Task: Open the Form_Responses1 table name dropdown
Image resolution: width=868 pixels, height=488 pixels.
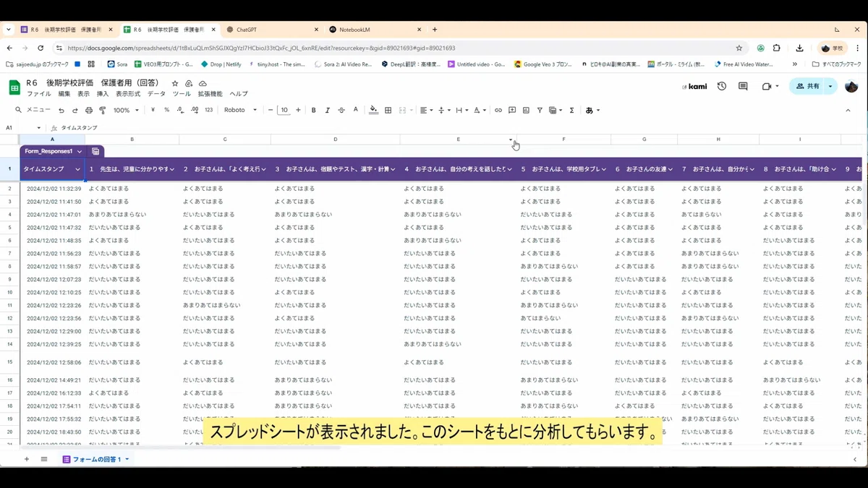Action: [x=80, y=152]
